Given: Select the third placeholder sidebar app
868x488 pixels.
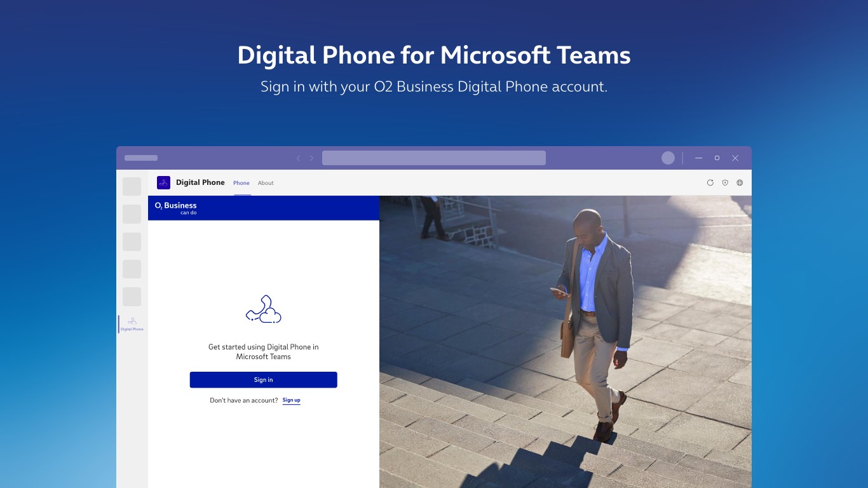Looking at the screenshot, I should [132, 241].
